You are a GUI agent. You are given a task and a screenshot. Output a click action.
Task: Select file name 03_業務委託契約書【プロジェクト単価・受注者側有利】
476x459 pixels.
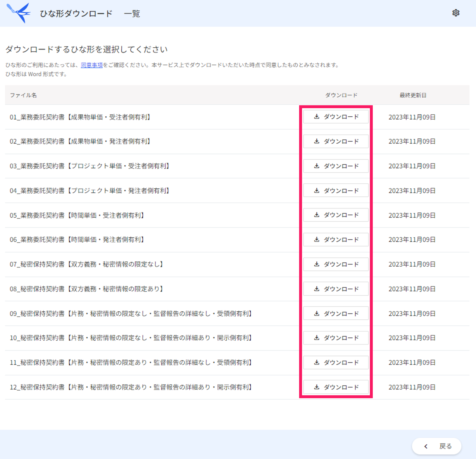point(90,166)
